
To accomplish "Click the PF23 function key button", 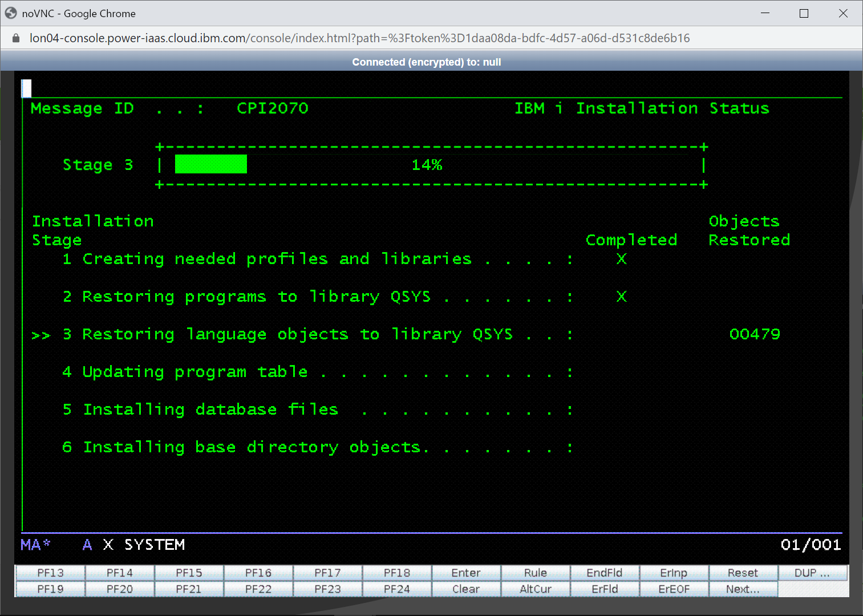I will click(x=327, y=589).
